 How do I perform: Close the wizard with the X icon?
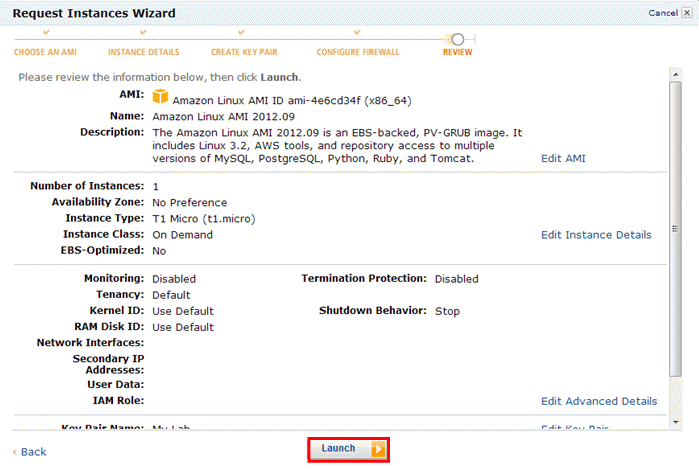[x=687, y=13]
